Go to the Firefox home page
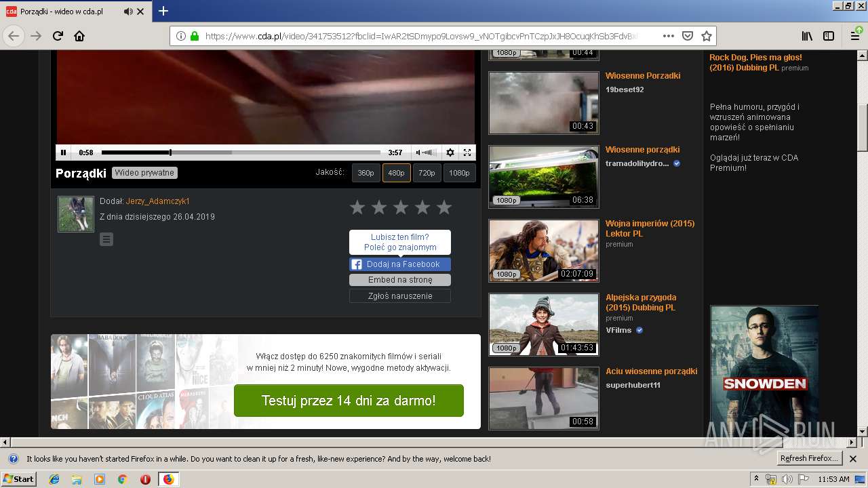 [79, 36]
